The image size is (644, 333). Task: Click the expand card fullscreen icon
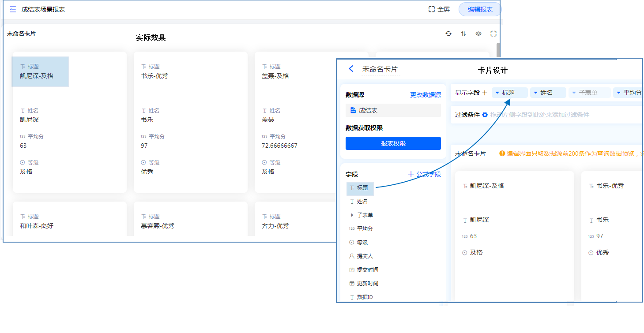point(493,34)
